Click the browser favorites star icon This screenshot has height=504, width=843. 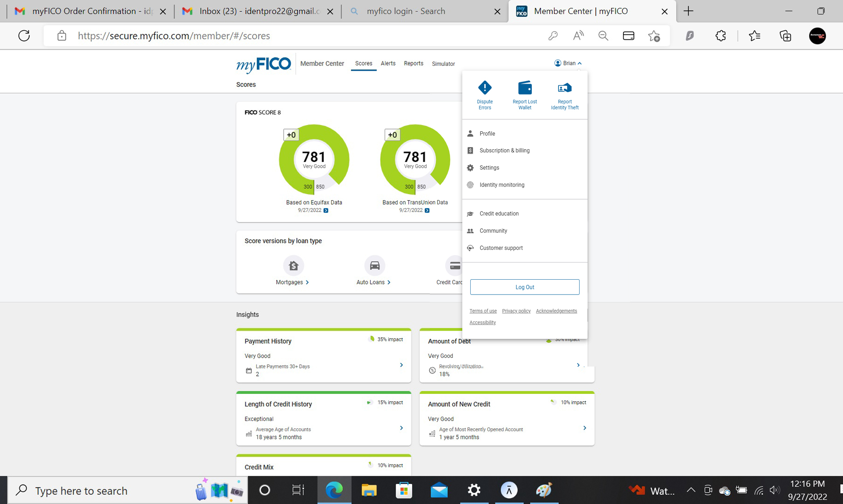754,36
